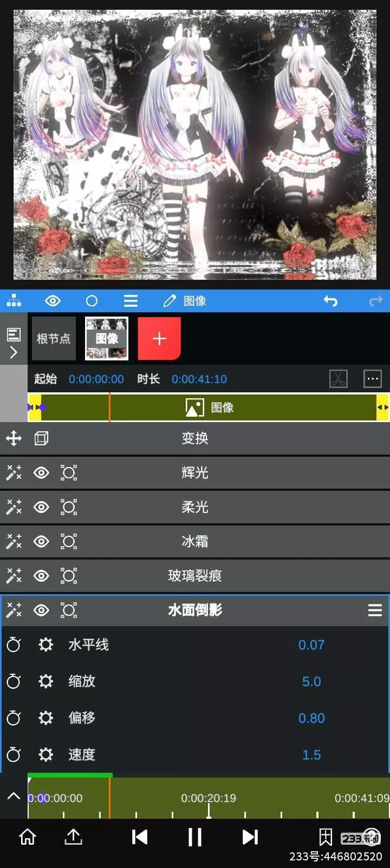Toggle keyframe stopwatch for 水平线
Image resolution: width=390 pixels, height=868 pixels.
tap(14, 645)
